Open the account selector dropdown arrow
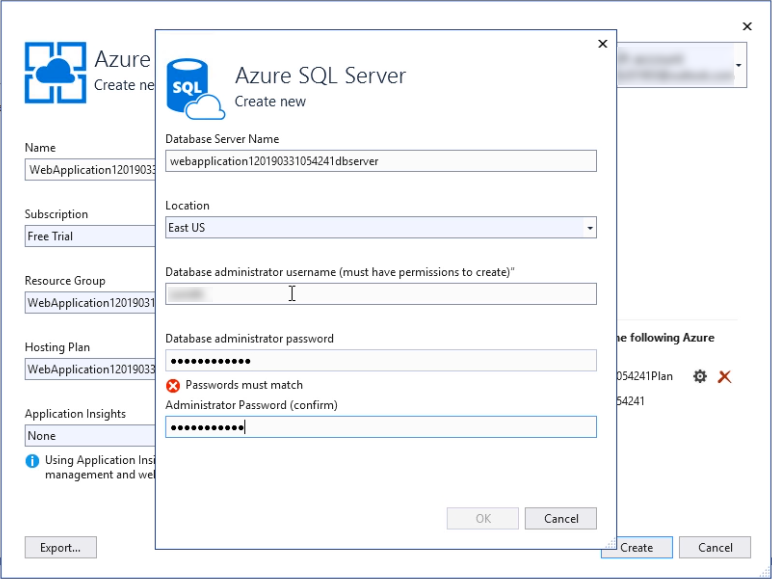Screen dimensions: 772x579 point(739,68)
